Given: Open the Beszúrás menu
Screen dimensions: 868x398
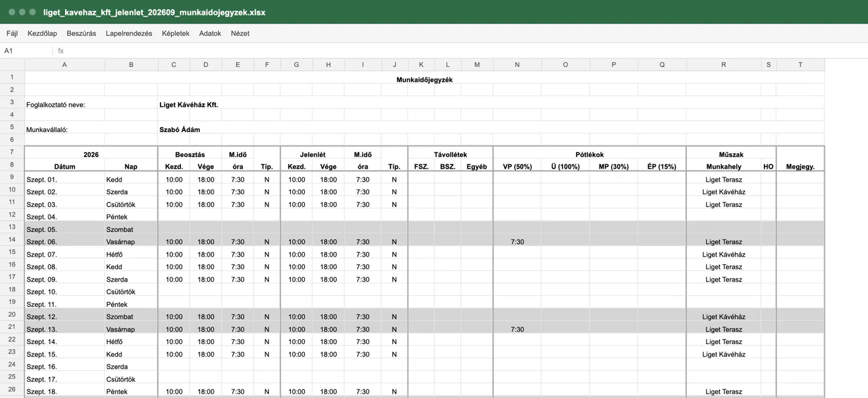Looking at the screenshot, I should pos(81,33).
